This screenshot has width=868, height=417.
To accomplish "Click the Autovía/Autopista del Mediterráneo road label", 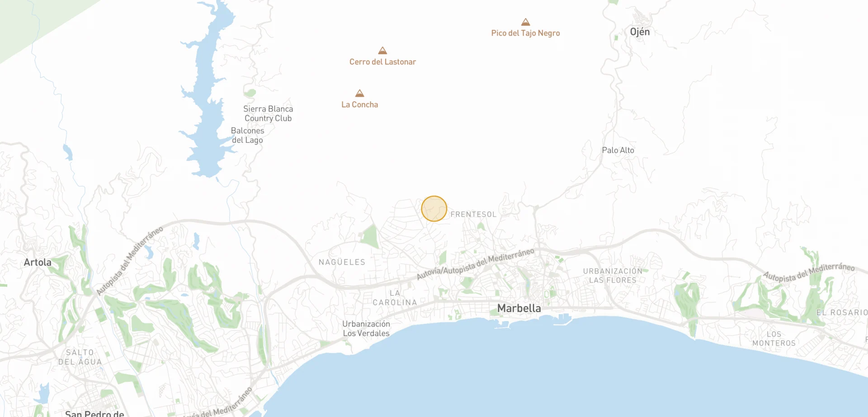I will [475, 264].
